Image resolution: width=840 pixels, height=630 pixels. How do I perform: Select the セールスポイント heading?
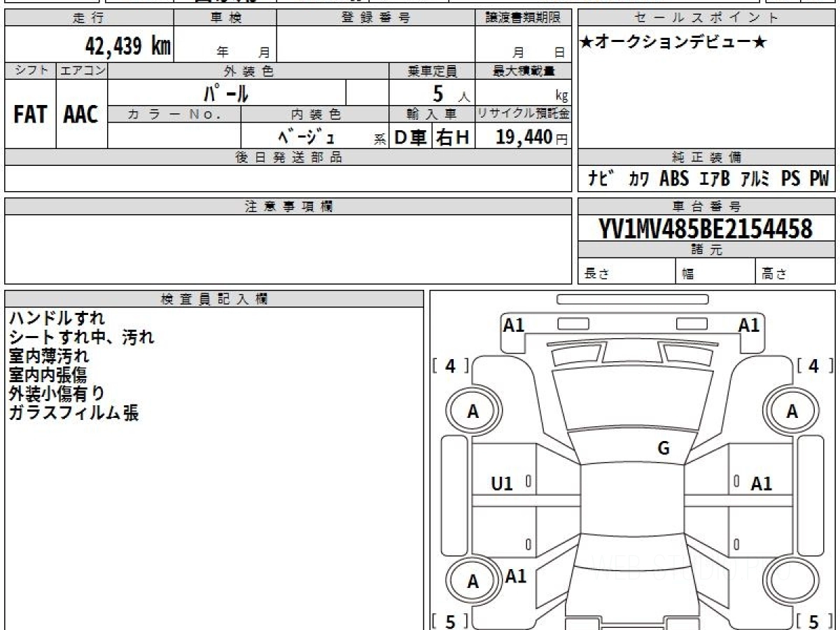pyautogui.click(x=706, y=18)
